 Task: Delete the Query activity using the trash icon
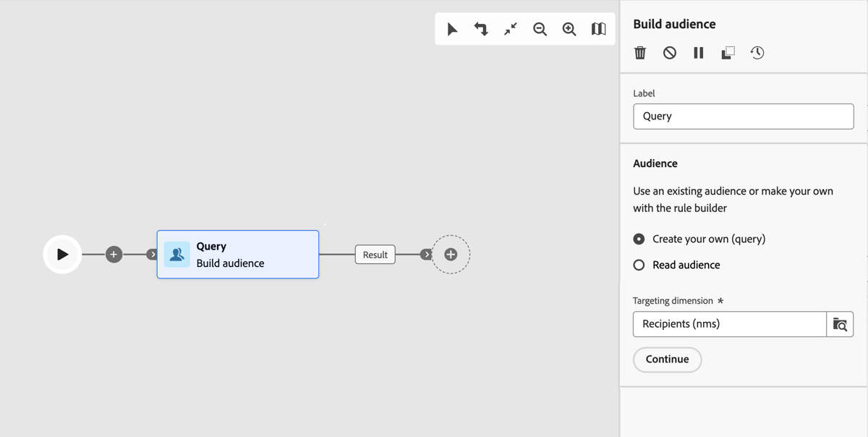[639, 52]
